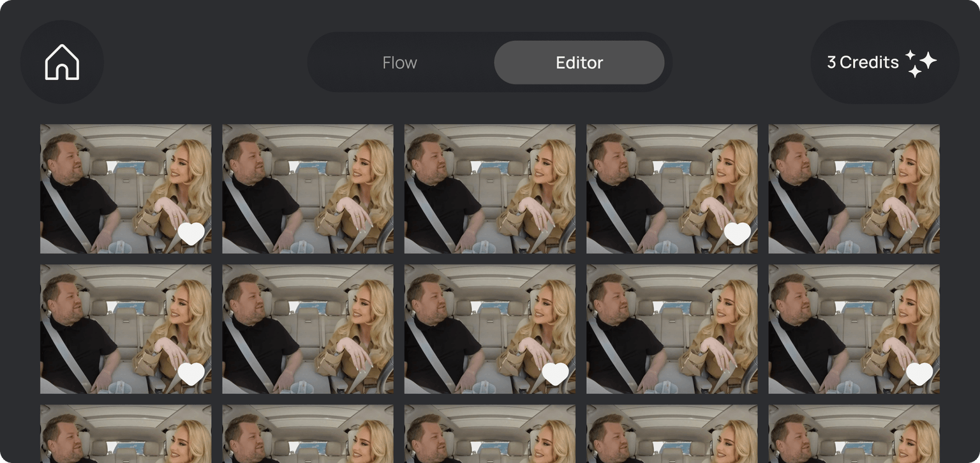Switch to the Flow tab
Viewport: 980px width, 463px height.
[x=399, y=63]
